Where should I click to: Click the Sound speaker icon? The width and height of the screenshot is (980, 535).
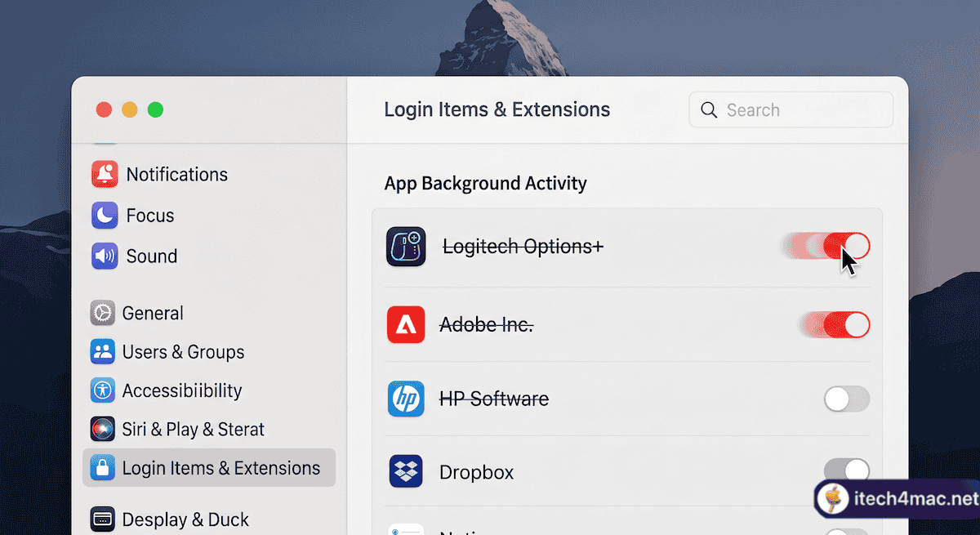click(105, 256)
